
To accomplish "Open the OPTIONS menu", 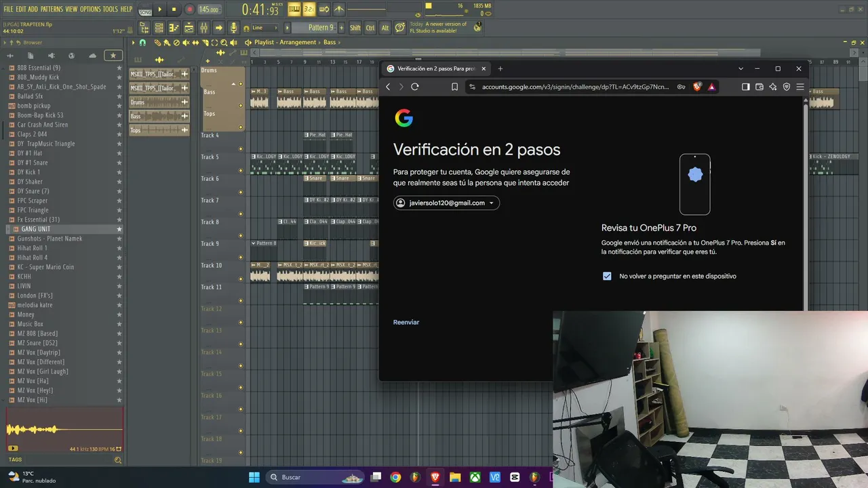I will (x=90, y=9).
